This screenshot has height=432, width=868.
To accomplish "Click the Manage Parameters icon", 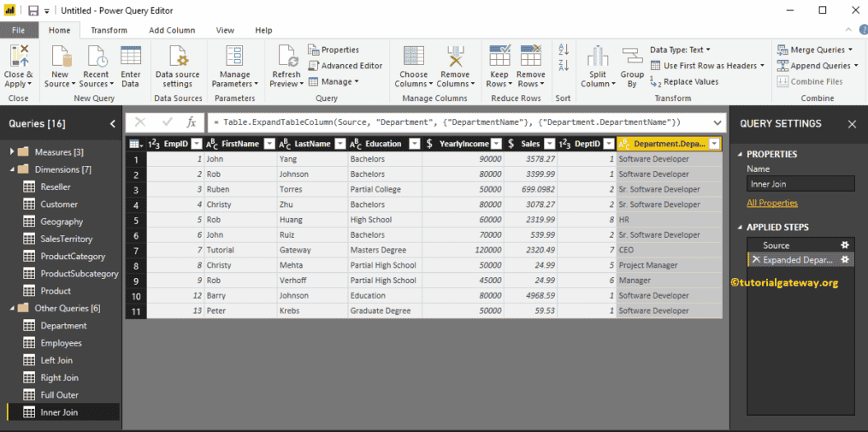I will click(235, 56).
